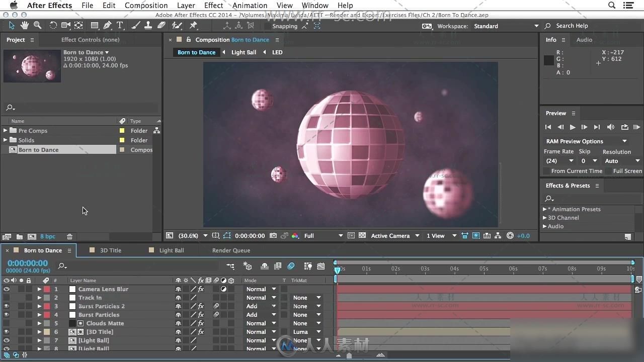
Task: Open the Animation menu
Action: pyautogui.click(x=250, y=5)
